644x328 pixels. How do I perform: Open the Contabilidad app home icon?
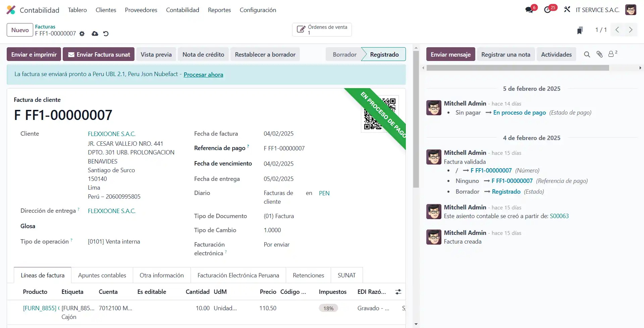[11, 10]
